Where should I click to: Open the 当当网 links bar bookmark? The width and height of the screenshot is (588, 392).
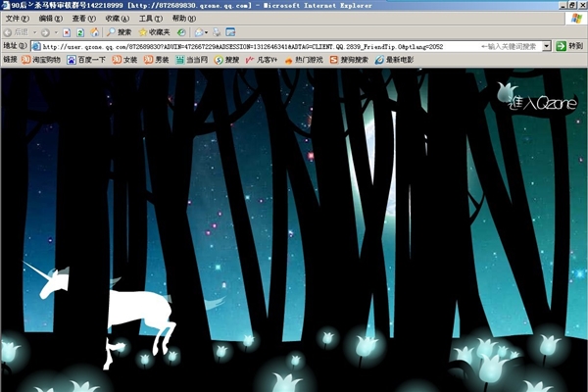pos(192,60)
